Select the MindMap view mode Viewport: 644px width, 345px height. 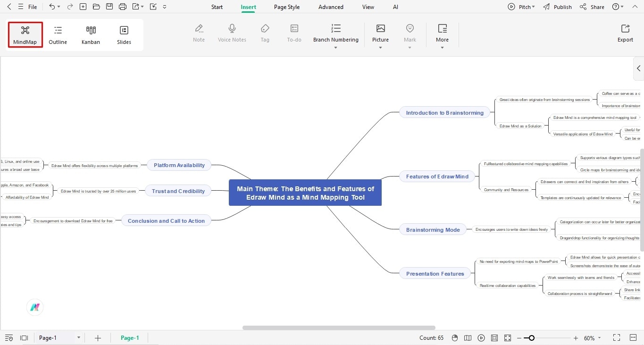point(25,34)
